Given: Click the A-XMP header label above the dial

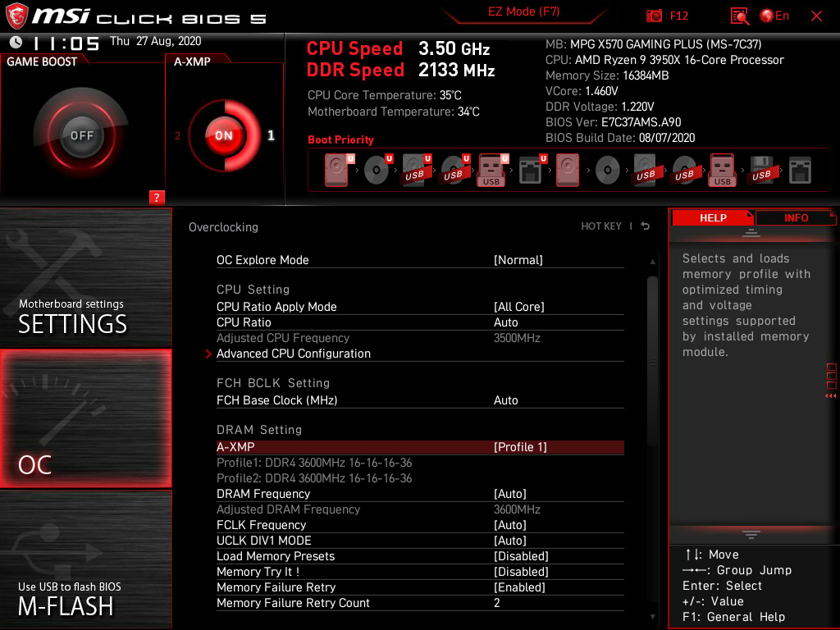Looking at the screenshot, I should pyautogui.click(x=192, y=62).
